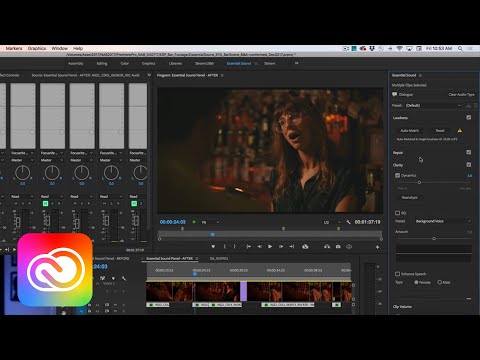Add marker in Program monitor transport
The height and width of the screenshot is (360, 480).
point(213,247)
